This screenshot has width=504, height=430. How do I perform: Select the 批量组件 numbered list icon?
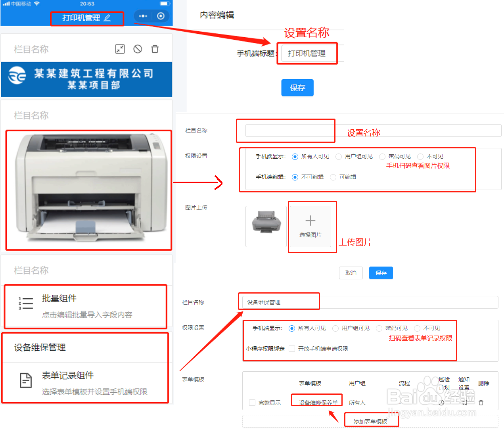point(26,303)
